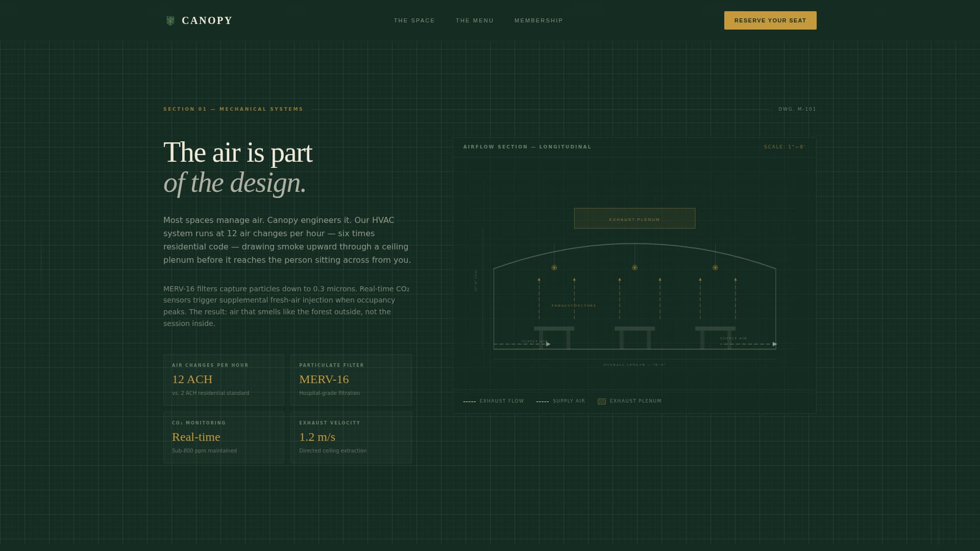Select the 12 ACH stat card

pos(224,380)
